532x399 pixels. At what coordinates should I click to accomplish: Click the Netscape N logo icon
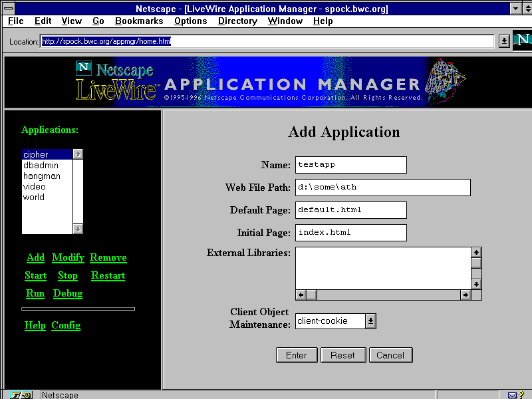click(x=523, y=41)
